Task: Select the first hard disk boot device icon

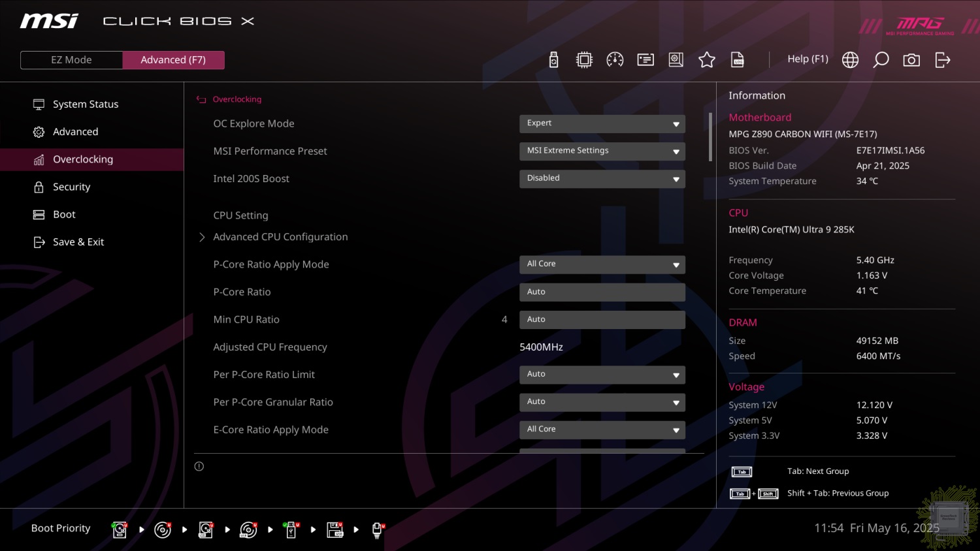Action: click(x=120, y=529)
